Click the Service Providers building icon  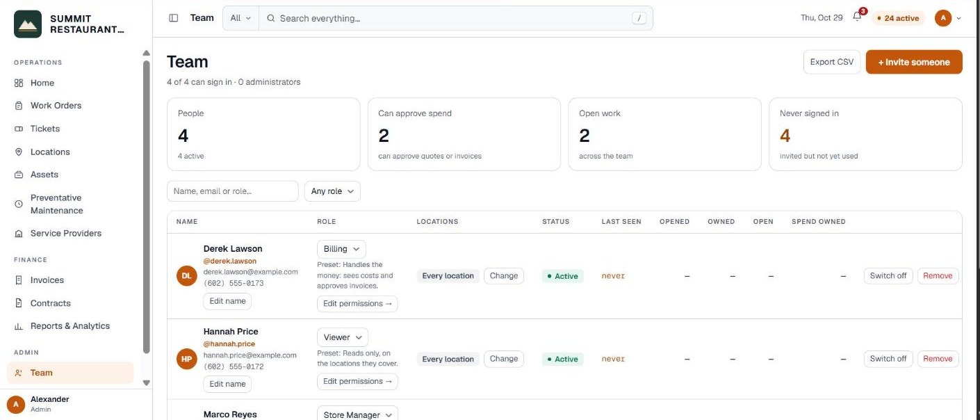pos(19,234)
